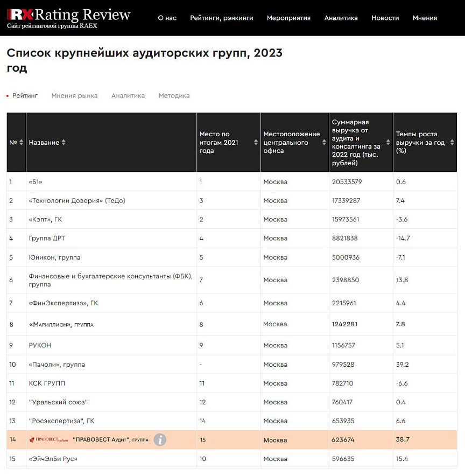Click «Технологии Доверия» (ТеДо) row name

(77, 201)
